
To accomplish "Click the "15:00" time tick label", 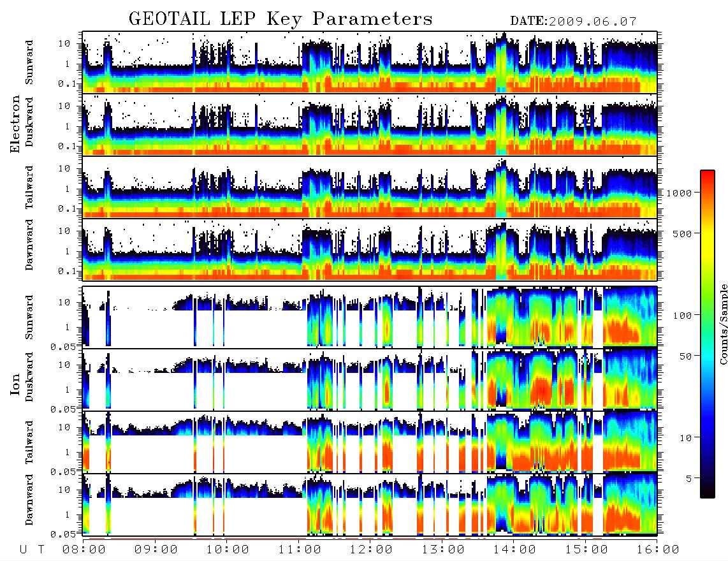I will tap(587, 550).
